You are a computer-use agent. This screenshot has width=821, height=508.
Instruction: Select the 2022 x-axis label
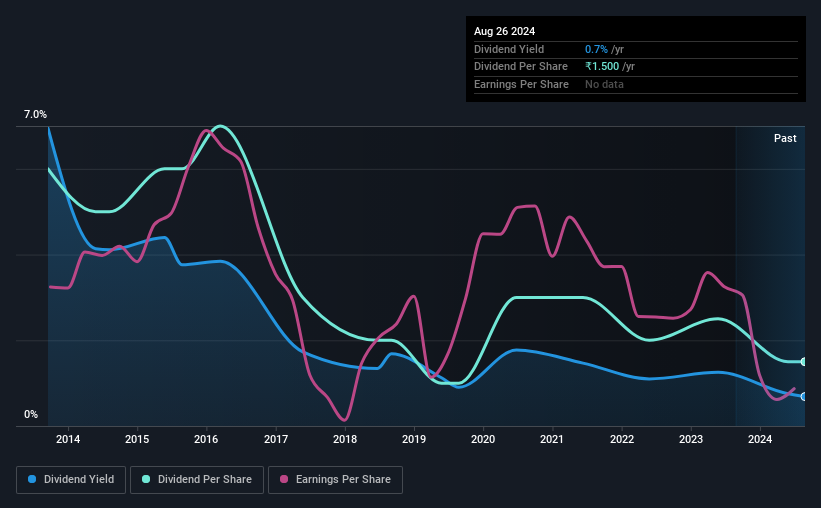point(622,439)
